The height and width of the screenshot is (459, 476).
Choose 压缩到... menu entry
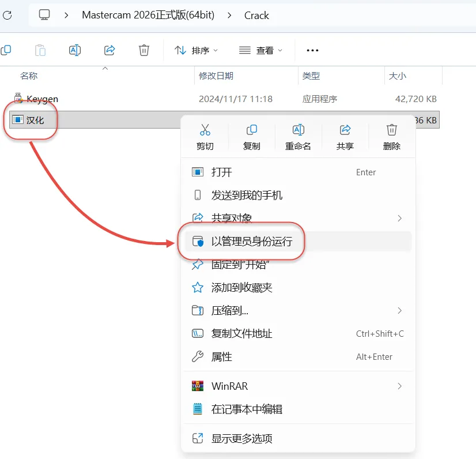(x=298, y=310)
